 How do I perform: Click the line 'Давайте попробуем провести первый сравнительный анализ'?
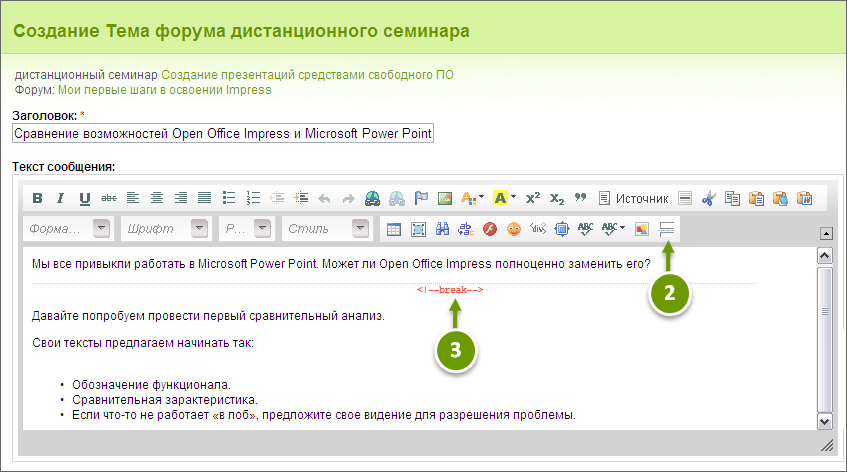(207, 316)
